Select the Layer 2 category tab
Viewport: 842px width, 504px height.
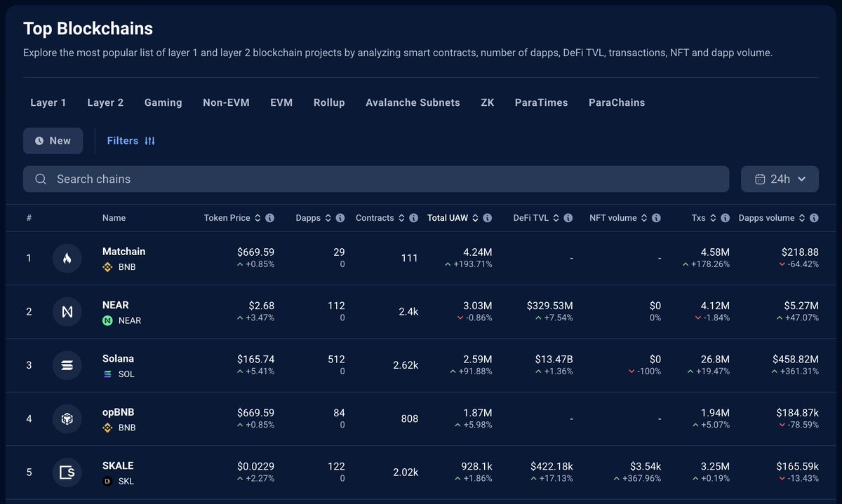tap(105, 102)
